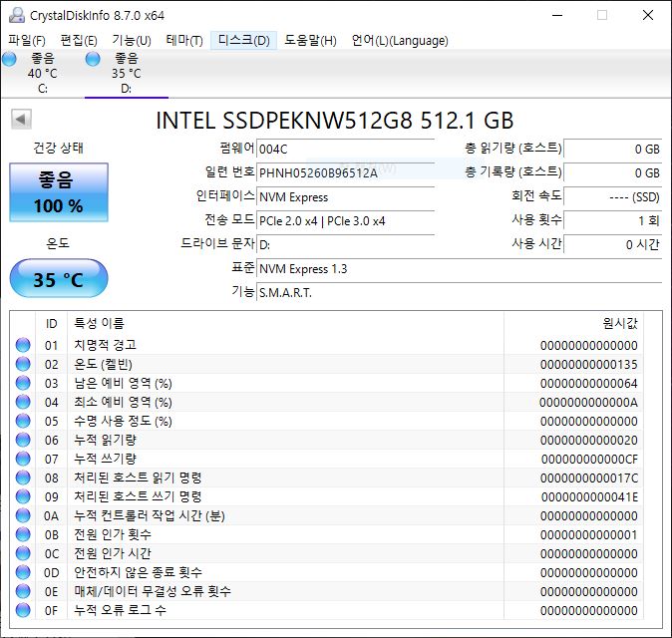
Task: Click the serial number field PHNH05260B96512A
Action: tap(345, 173)
